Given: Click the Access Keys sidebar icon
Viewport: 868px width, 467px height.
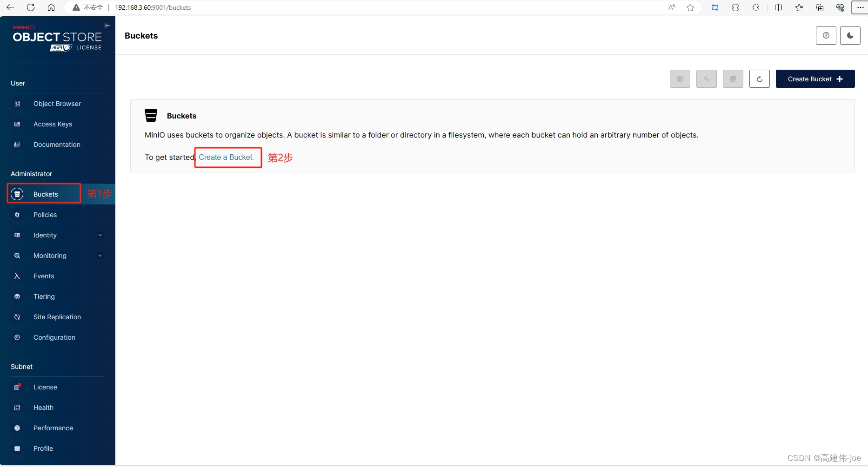Looking at the screenshot, I should 17,124.
